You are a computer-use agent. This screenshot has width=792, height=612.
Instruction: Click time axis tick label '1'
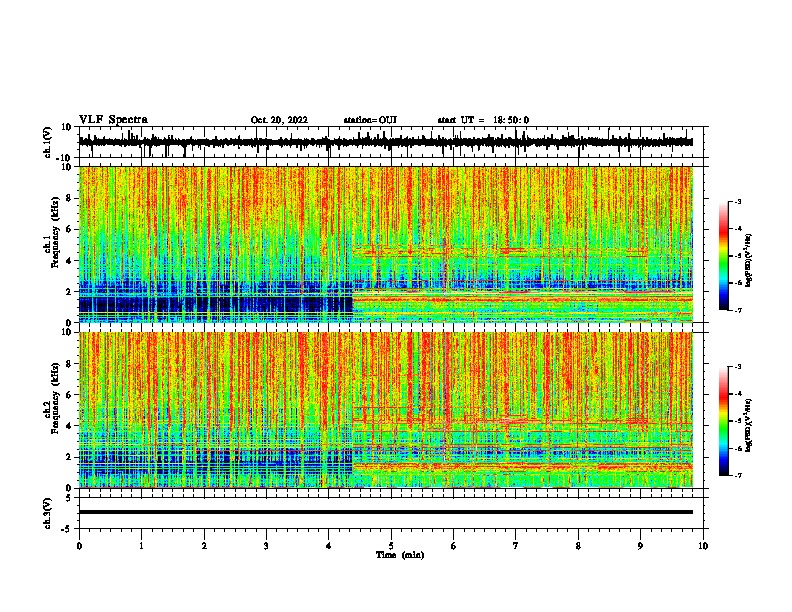[x=141, y=546]
